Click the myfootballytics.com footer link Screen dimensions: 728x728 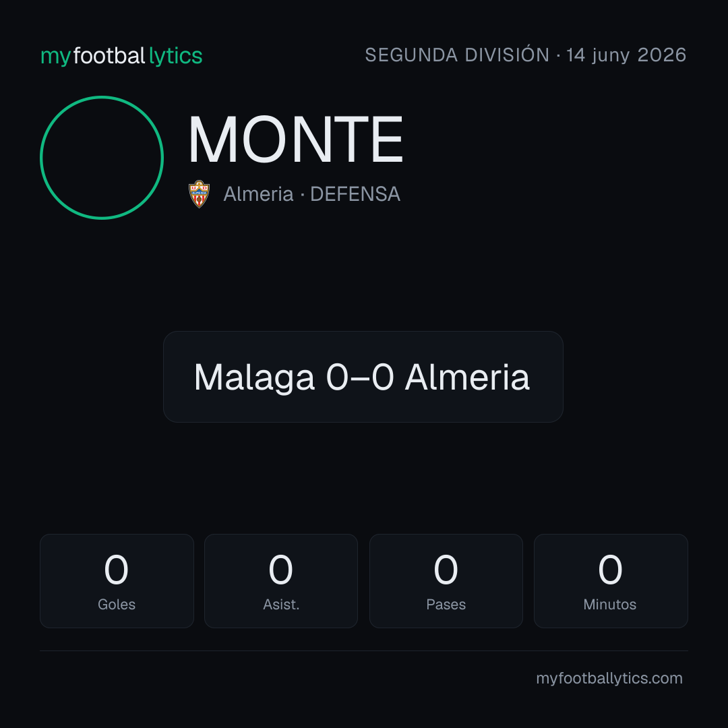tap(609, 678)
